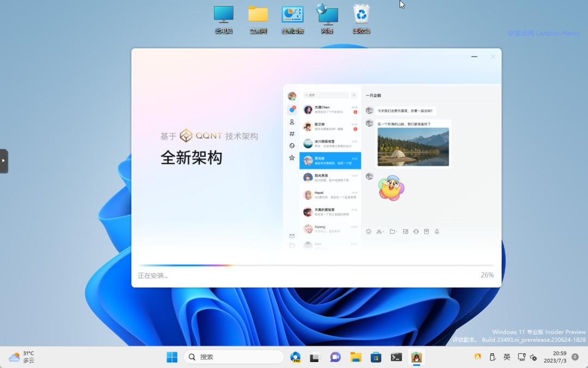Launch Microsoft Edge PRE from taskbar
The height and width of the screenshot is (368, 588).
[296, 357]
